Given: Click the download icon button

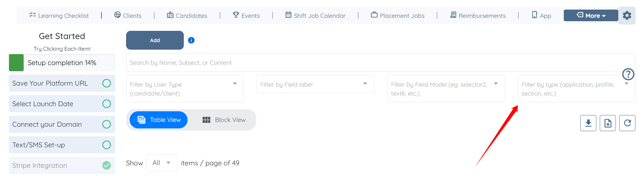Looking at the screenshot, I should tap(588, 123).
